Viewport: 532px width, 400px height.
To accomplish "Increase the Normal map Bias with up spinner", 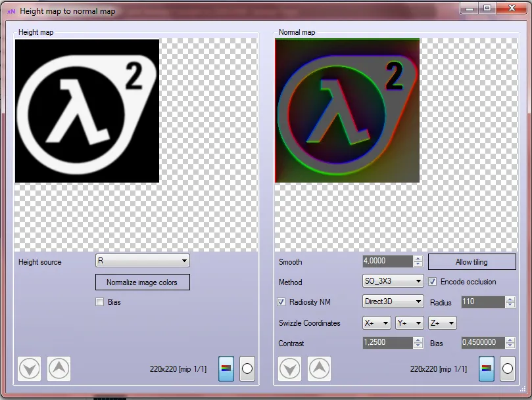I will 510,340.
